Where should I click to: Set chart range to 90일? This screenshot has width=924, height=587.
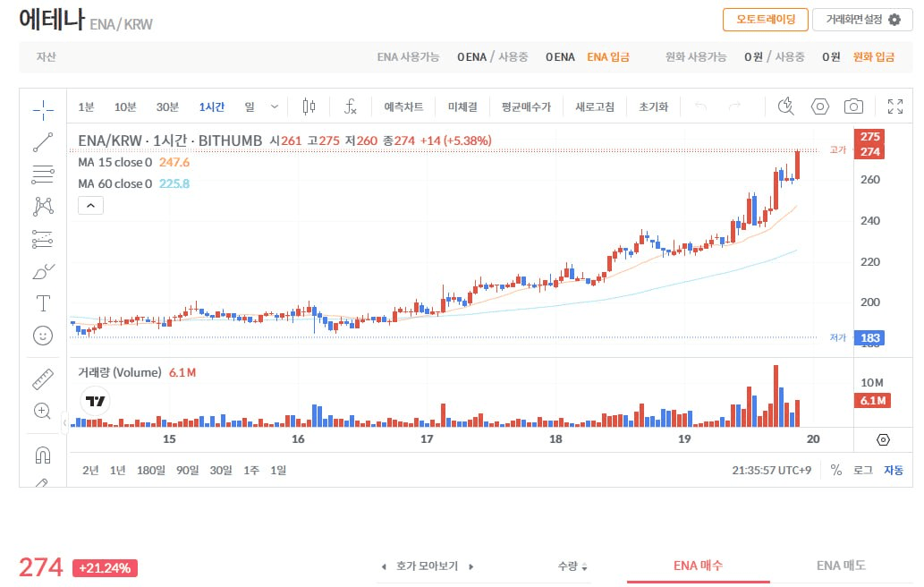[x=187, y=471]
